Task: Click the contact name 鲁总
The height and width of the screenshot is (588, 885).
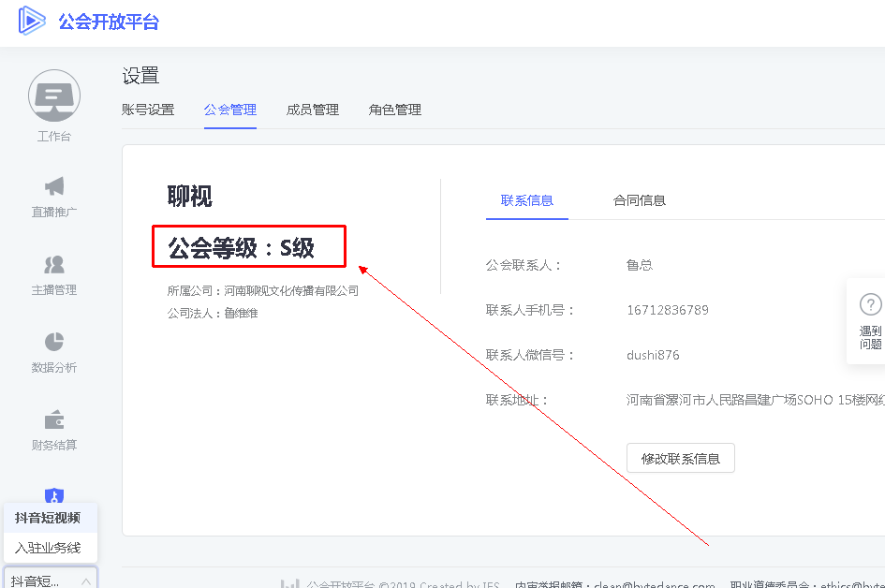Action: coord(640,265)
